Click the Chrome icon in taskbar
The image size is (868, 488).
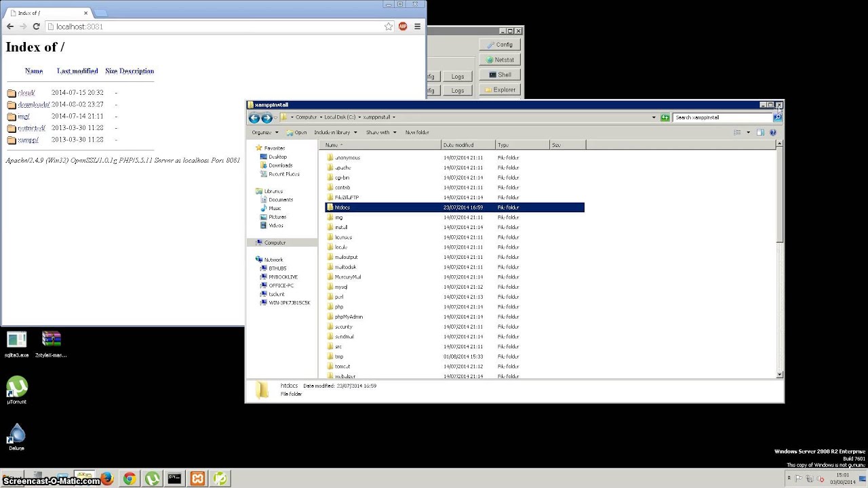(x=130, y=479)
